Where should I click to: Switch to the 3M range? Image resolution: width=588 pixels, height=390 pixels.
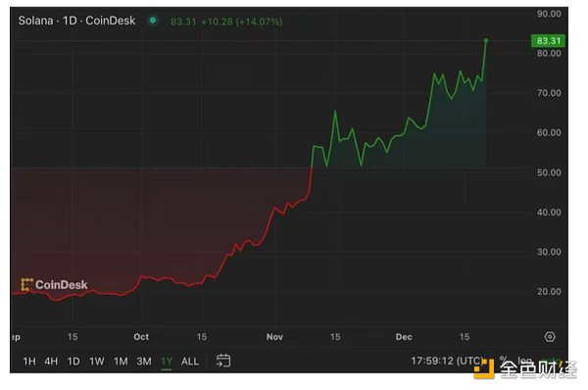[144, 362]
